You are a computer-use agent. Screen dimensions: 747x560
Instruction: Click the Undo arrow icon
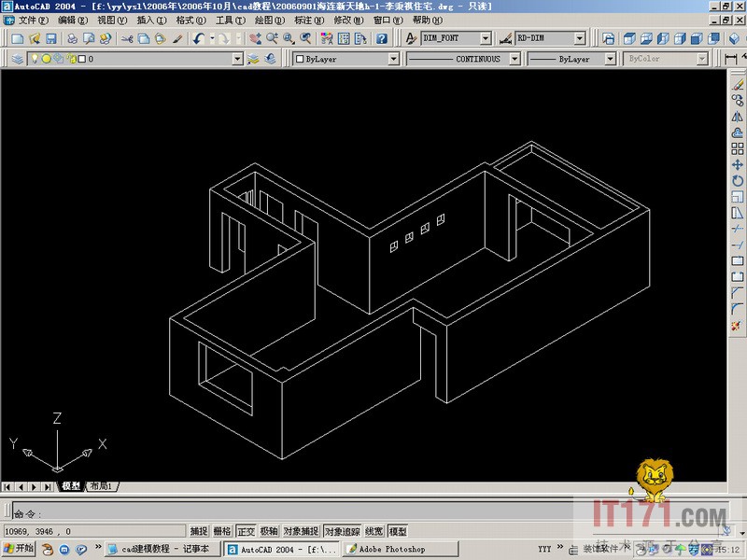[199, 38]
